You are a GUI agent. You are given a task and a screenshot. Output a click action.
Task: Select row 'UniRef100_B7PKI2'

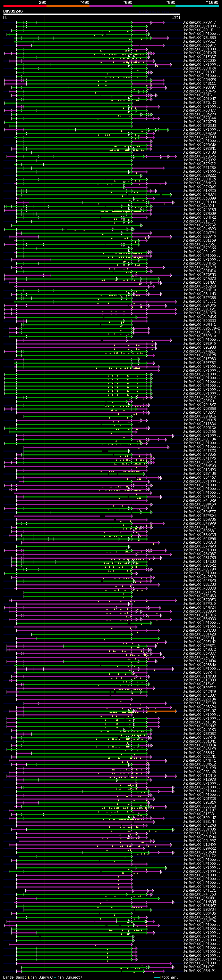199,164
